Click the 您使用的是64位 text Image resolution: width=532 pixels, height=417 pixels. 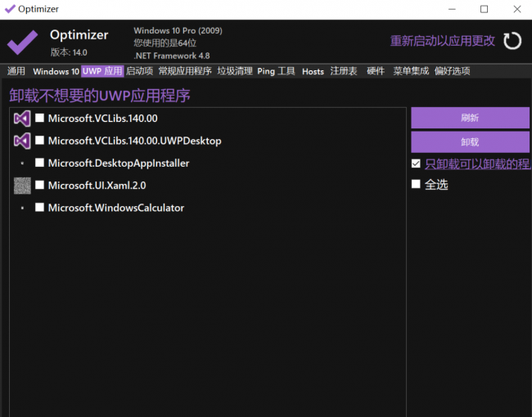[x=165, y=43]
